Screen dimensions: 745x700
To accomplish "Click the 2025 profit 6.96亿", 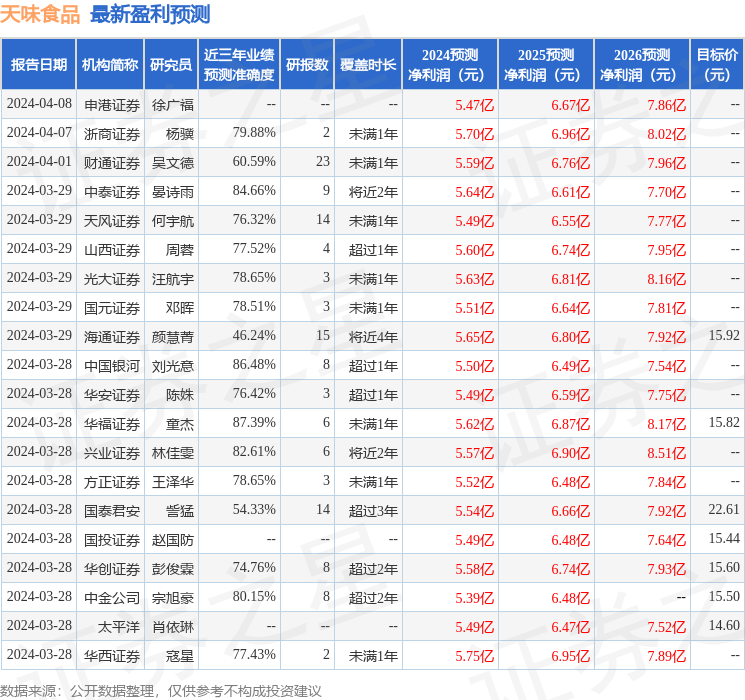I will [x=571, y=134].
